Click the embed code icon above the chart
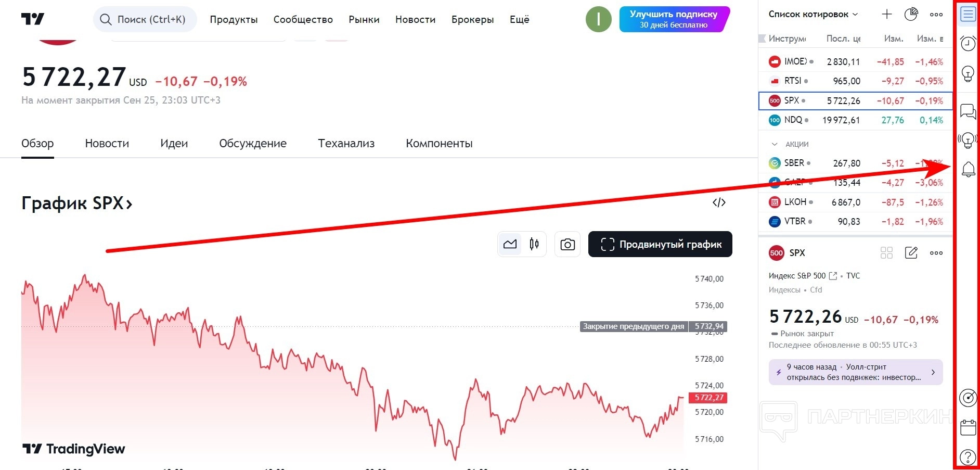 (719, 202)
